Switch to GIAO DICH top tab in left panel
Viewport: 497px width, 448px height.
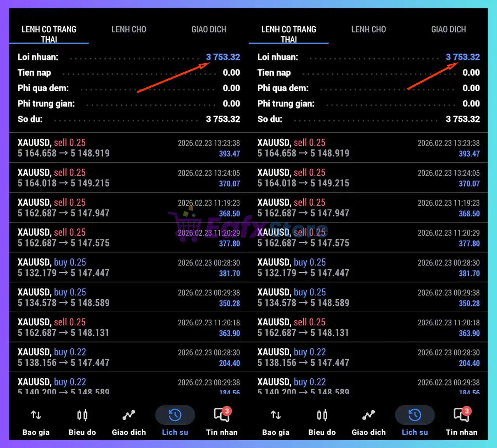point(209,29)
